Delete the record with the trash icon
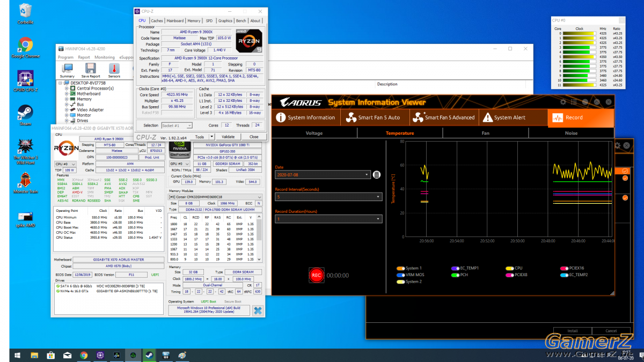Screen dimensions: 644x362 click(x=377, y=175)
